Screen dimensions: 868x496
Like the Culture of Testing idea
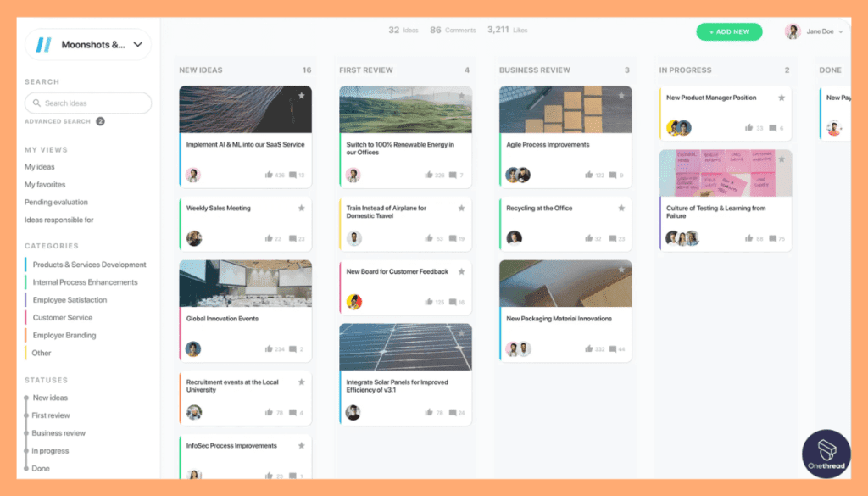(748, 238)
